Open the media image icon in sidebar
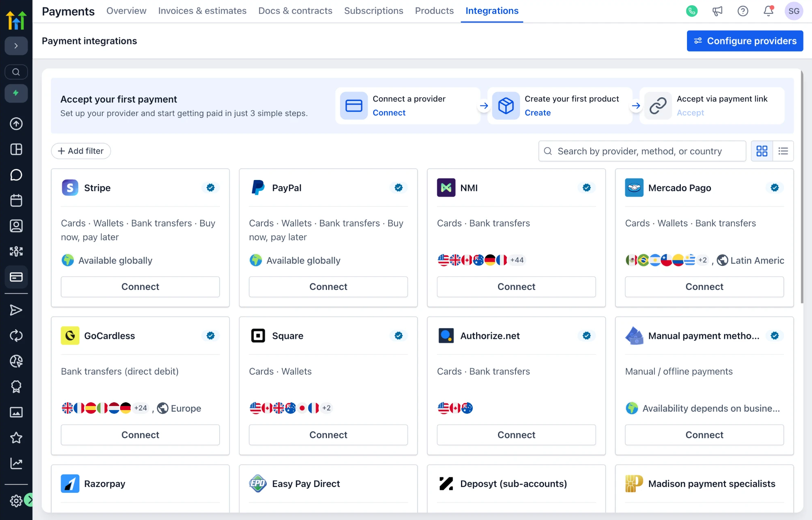 (x=16, y=412)
